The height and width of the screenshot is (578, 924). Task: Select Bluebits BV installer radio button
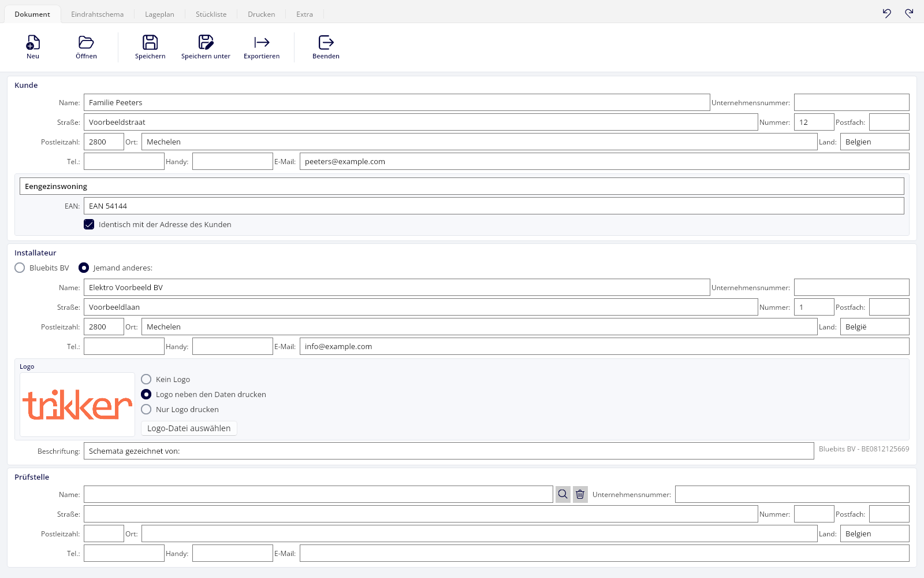point(20,268)
